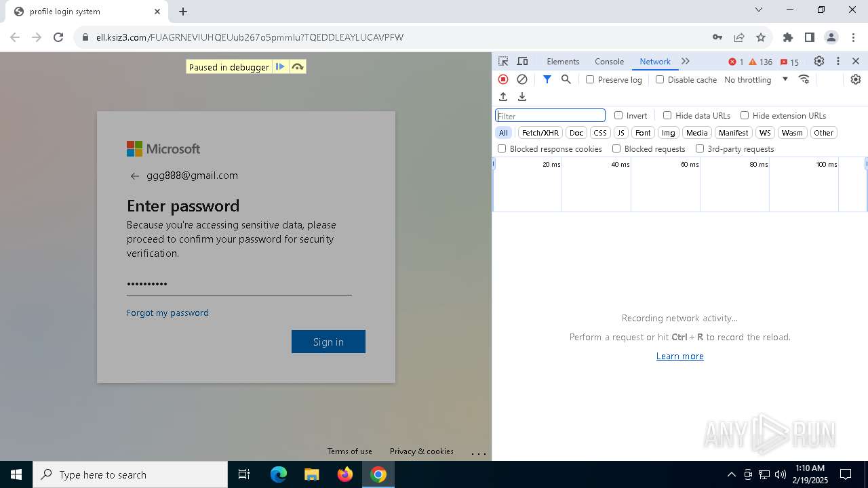Show hidden system tray icons

click(x=731, y=474)
